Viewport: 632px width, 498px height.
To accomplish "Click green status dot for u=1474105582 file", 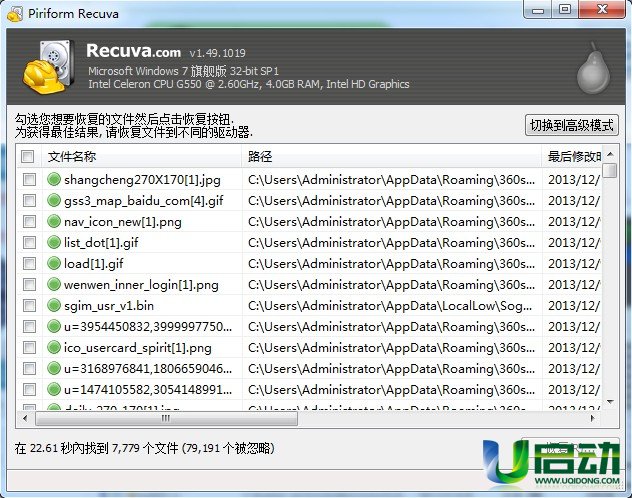I will click(x=54, y=389).
